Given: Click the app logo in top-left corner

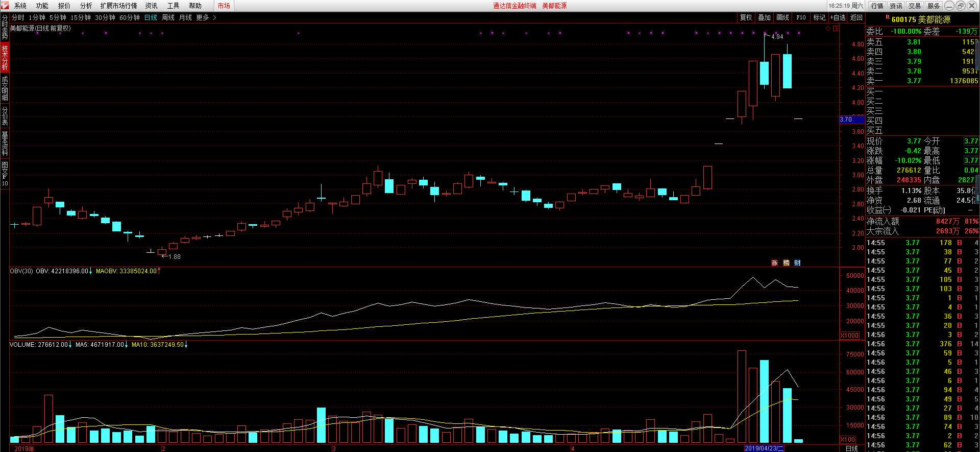Looking at the screenshot, I should click(5, 6).
